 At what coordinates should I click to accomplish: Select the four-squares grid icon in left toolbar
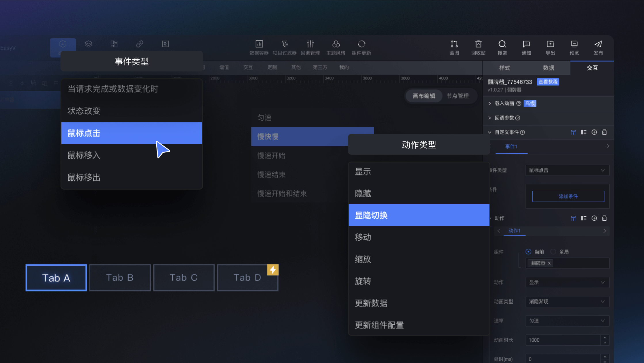pos(114,44)
